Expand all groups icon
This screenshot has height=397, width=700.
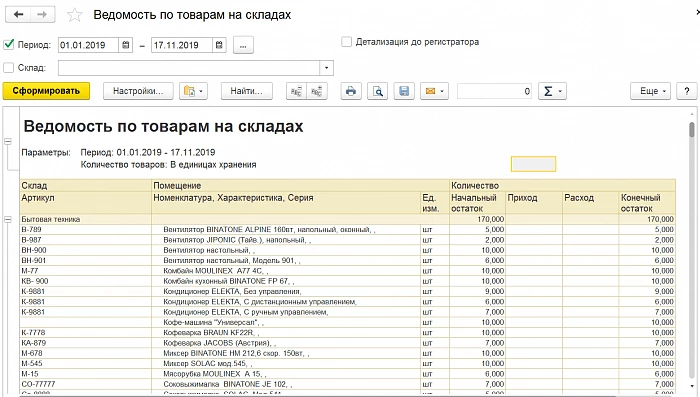[x=317, y=91]
